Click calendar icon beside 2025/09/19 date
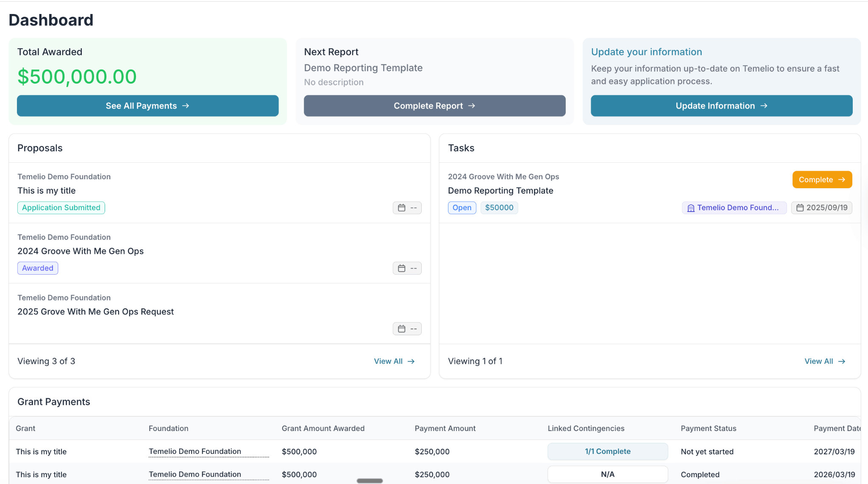Image resolution: width=868 pixels, height=484 pixels. [800, 208]
